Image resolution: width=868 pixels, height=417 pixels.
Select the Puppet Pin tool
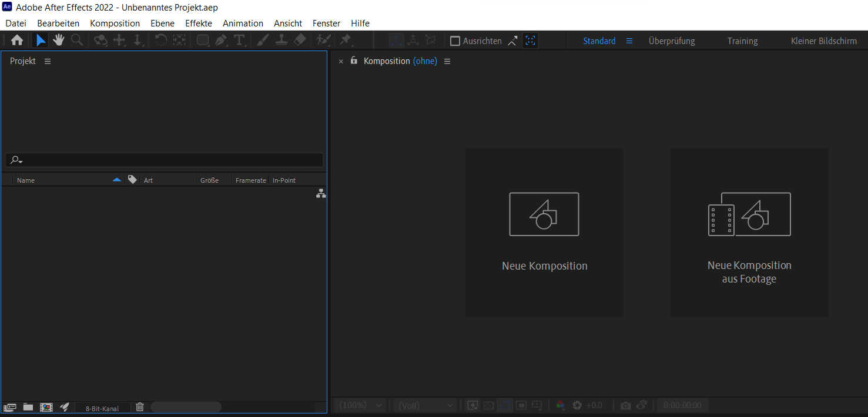pos(346,41)
